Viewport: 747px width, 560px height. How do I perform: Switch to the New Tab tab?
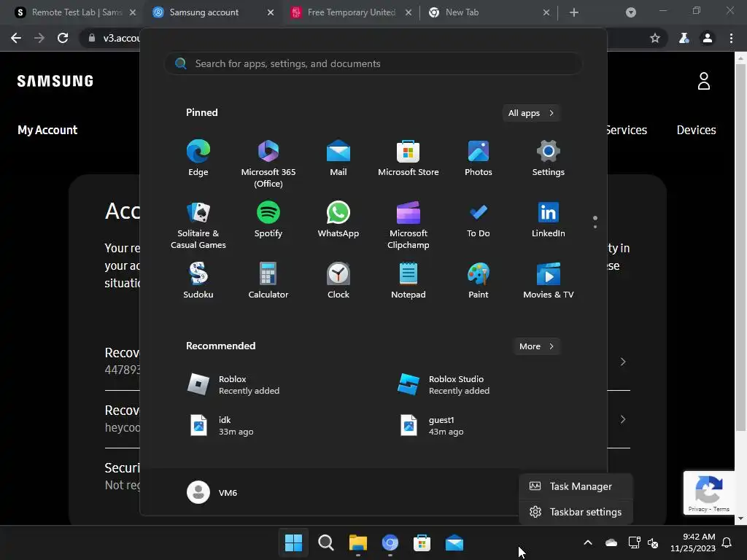point(488,12)
